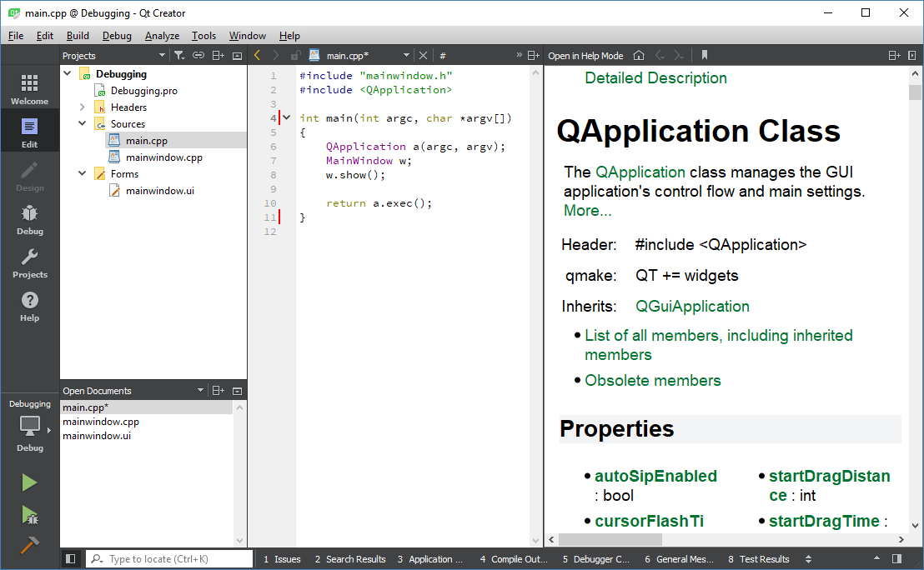This screenshot has height=570, width=924.
Task: Expand the Headers folder
Action: tap(83, 107)
